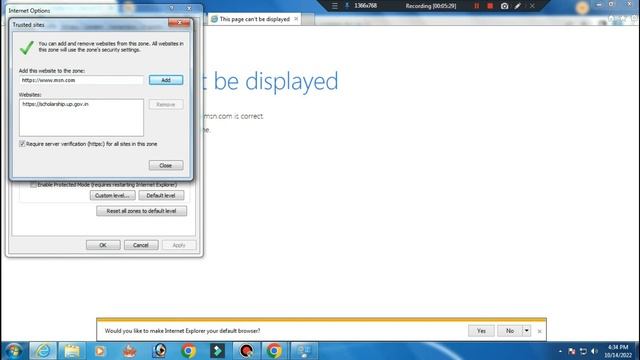The image size is (640, 360).
Task: Launch Windows Media Player from taskbar
Action: tap(100, 351)
